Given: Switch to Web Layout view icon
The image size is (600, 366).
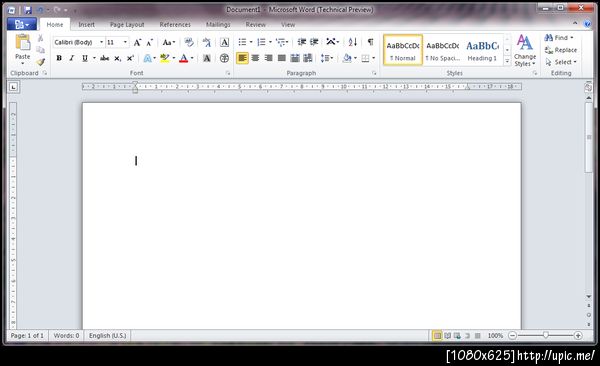Looking at the screenshot, I should point(457,336).
